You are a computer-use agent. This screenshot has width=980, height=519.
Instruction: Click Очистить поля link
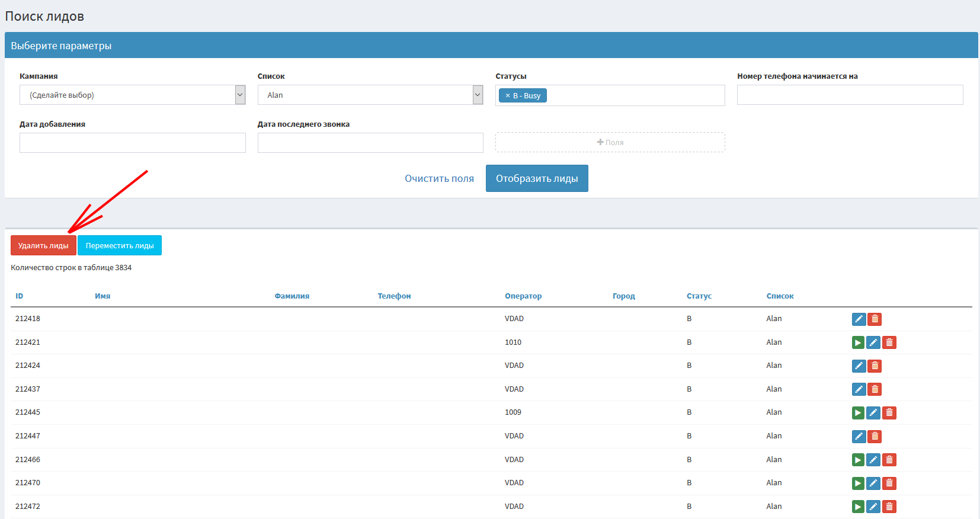point(439,178)
